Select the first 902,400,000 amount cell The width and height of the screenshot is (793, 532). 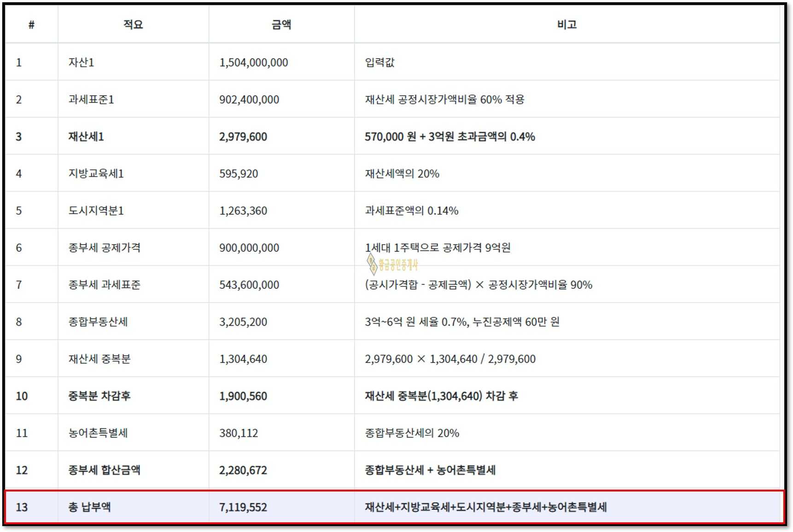(x=249, y=99)
